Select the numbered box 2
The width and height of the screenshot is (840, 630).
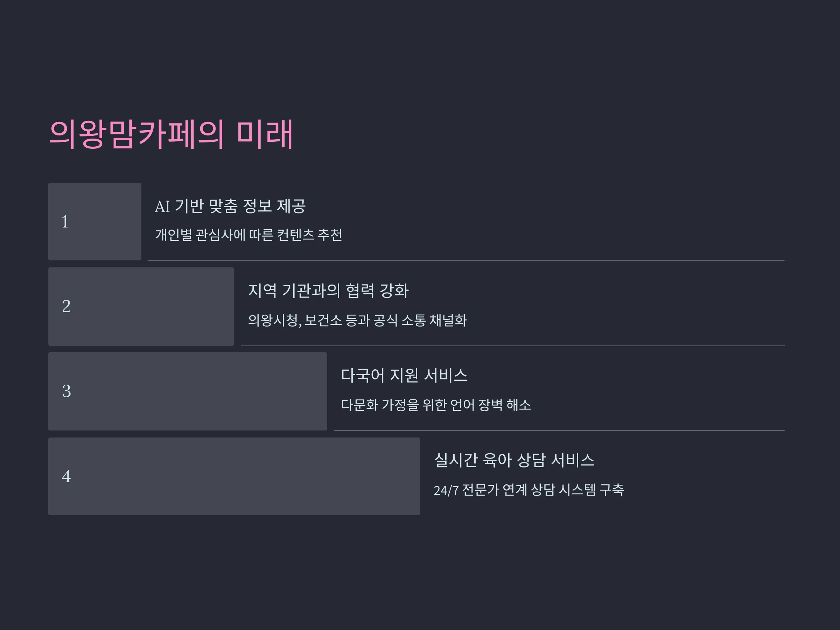pyautogui.click(x=141, y=307)
